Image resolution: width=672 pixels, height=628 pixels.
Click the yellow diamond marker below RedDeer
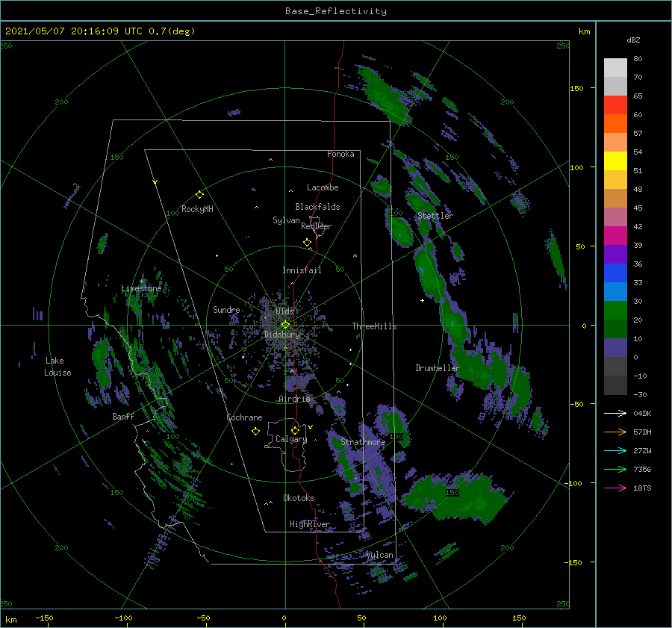click(x=307, y=243)
